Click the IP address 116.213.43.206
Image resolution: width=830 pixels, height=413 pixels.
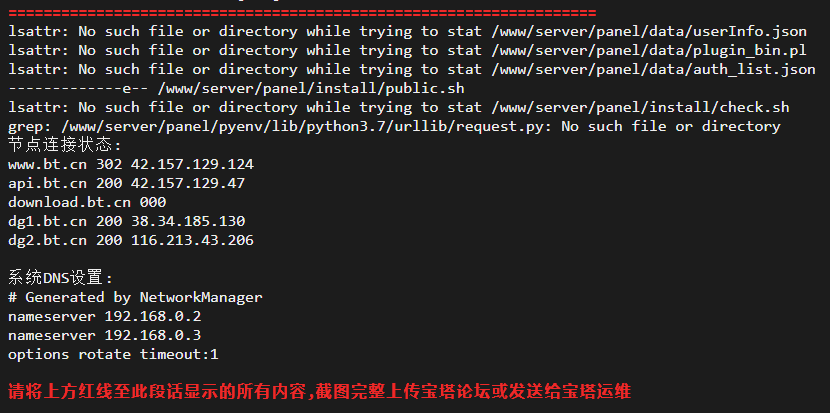(x=192, y=240)
